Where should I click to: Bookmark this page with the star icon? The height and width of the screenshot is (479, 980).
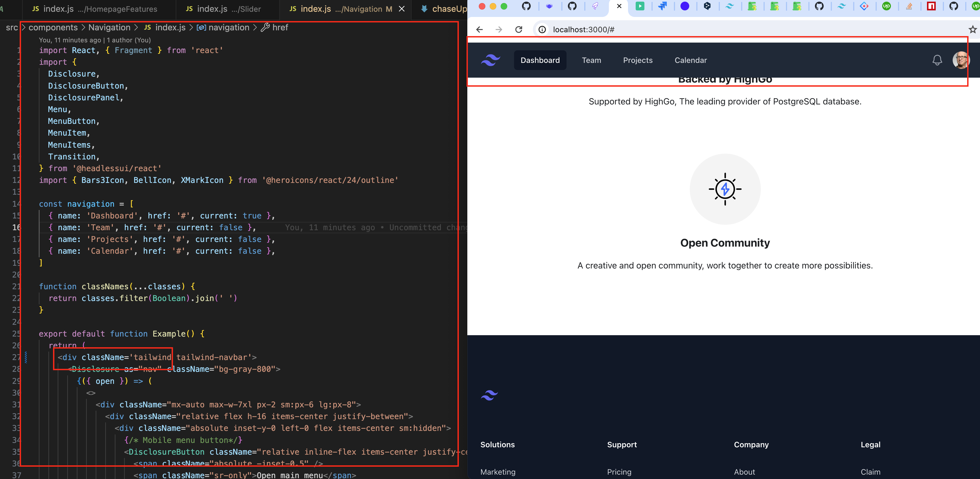[972, 29]
